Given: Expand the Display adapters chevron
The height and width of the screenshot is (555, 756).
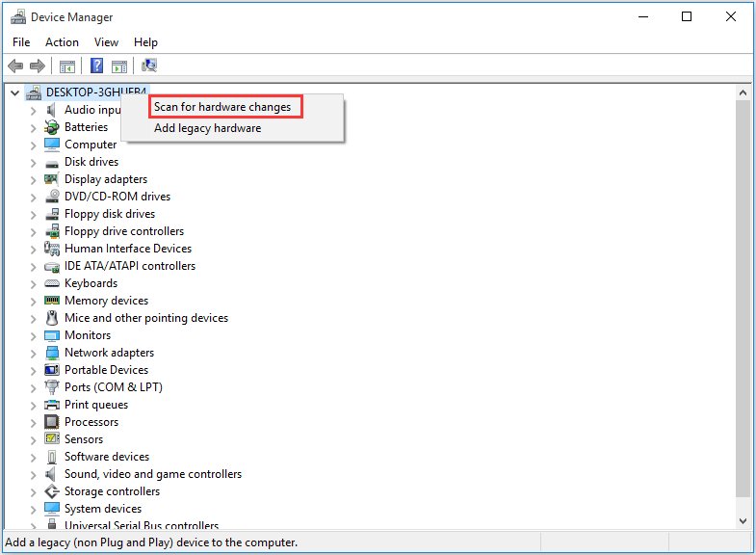Looking at the screenshot, I should click(33, 180).
